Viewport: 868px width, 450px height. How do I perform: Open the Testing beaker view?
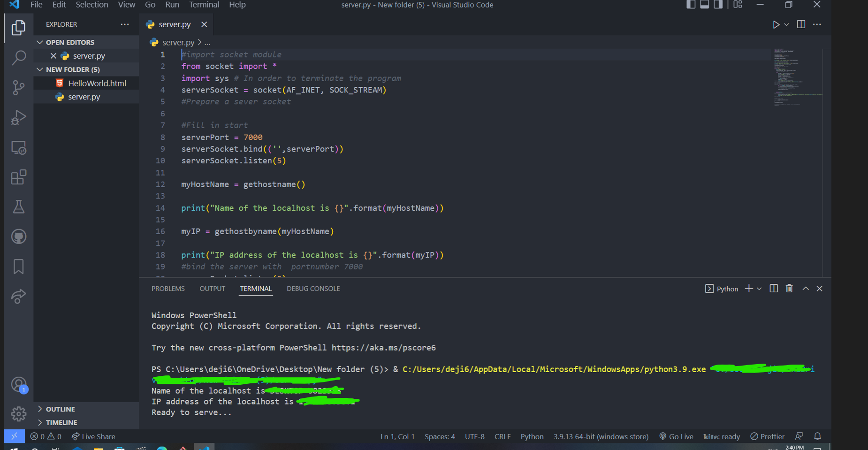(18, 207)
